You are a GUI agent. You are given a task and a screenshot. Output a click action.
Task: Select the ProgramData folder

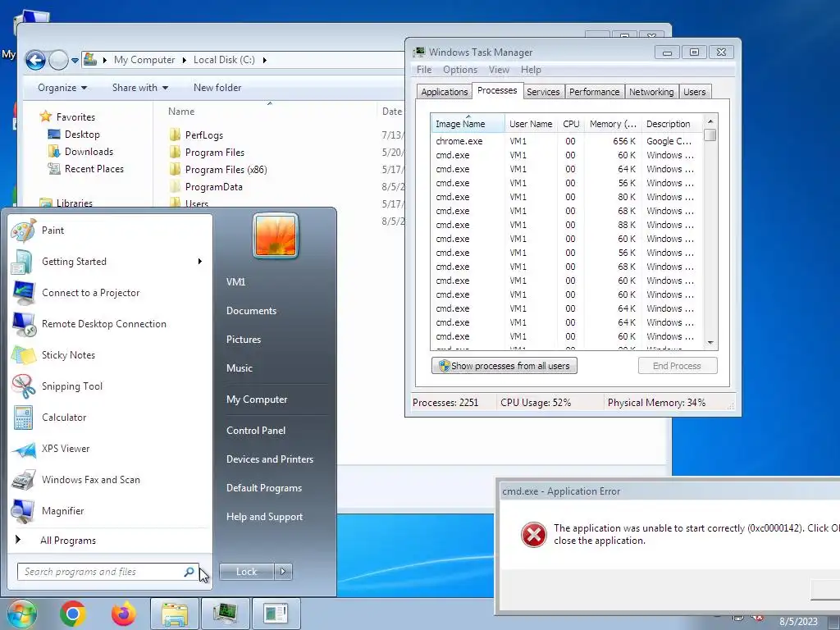213,187
